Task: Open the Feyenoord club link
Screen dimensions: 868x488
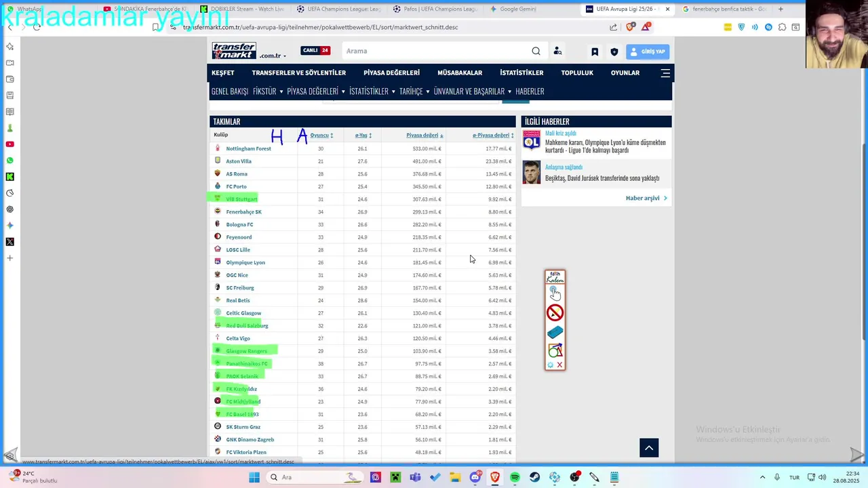Action: pyautogui.click(x=239, y=237)
